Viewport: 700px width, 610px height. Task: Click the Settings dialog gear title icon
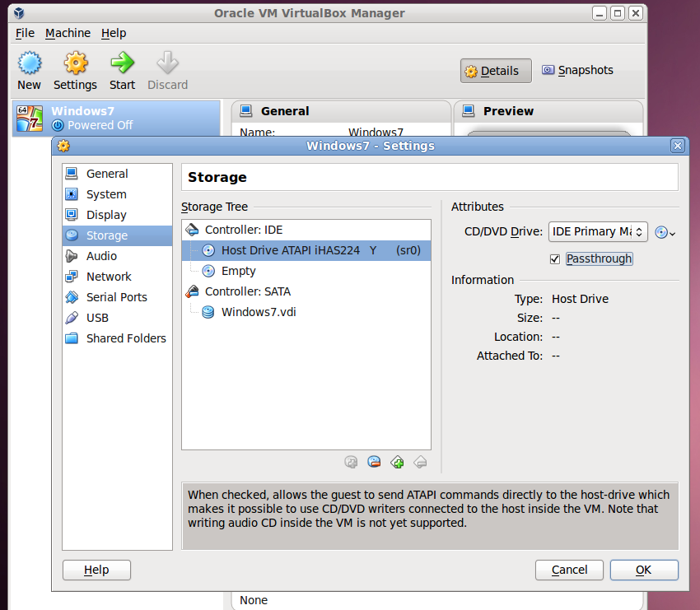(64, 146)
